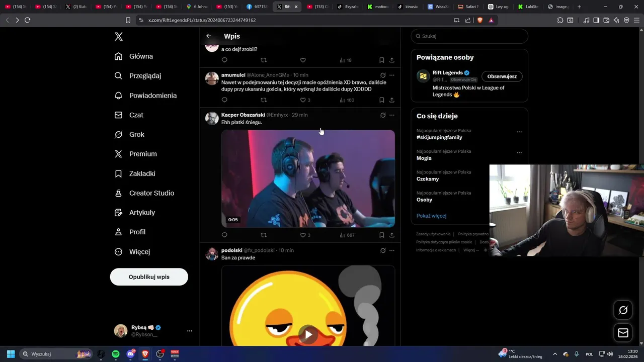Bookmark Kacper Obszański's post
Viewport: 644px width, 362px height.
click(382, 235)
